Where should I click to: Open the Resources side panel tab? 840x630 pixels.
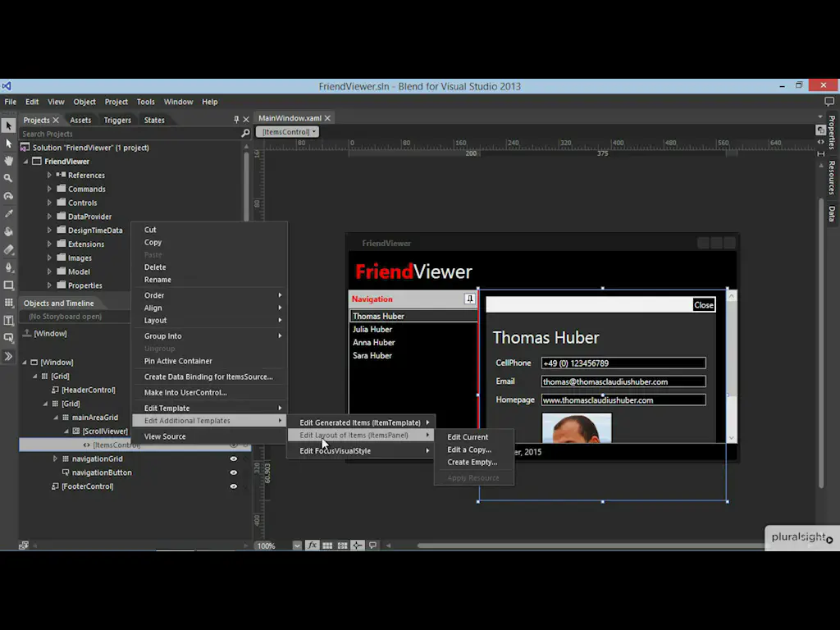[832, 177]
